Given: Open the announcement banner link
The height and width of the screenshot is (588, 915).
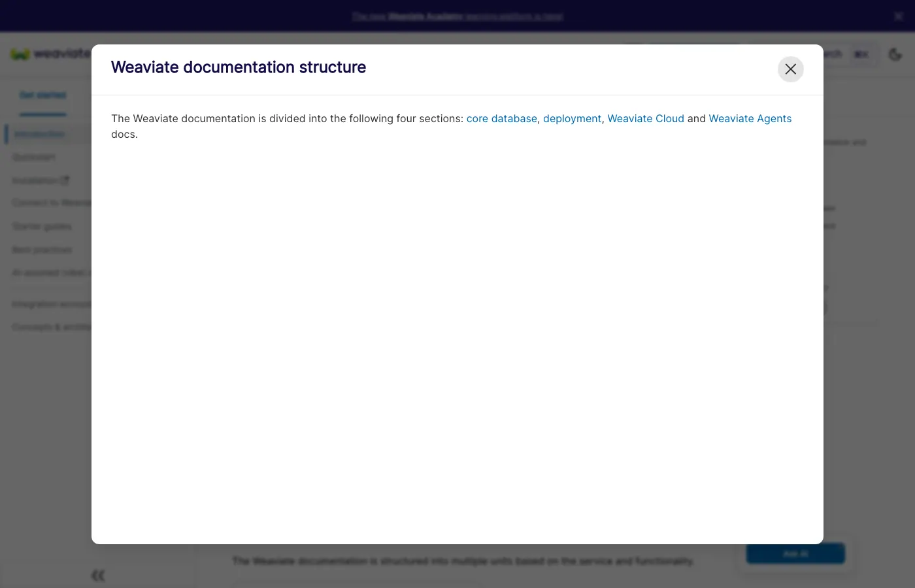Looking at the screenshot, I should click(x=457, y=16).
